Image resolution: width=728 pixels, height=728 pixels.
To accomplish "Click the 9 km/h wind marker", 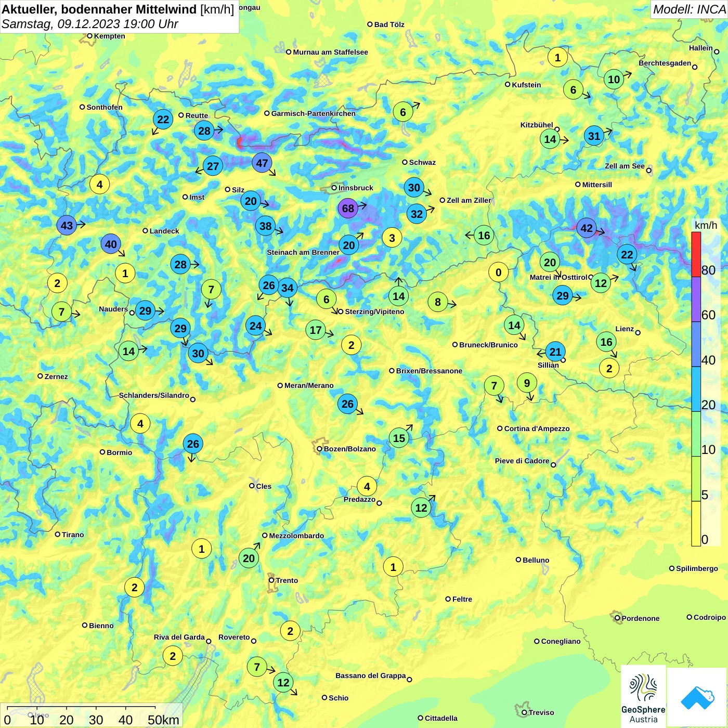I will [527, 383].
